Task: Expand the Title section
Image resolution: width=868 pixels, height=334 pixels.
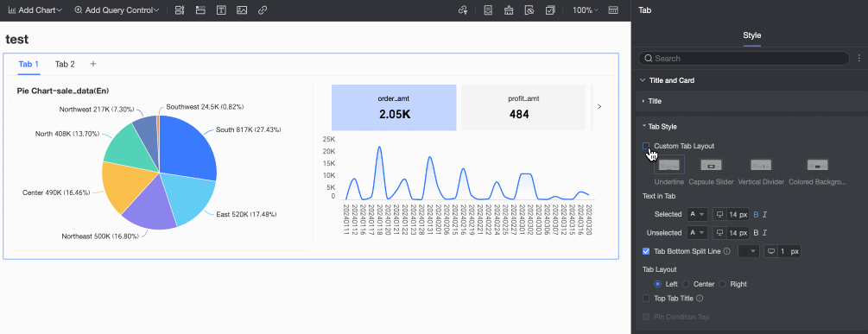Action: click(655, 101)
